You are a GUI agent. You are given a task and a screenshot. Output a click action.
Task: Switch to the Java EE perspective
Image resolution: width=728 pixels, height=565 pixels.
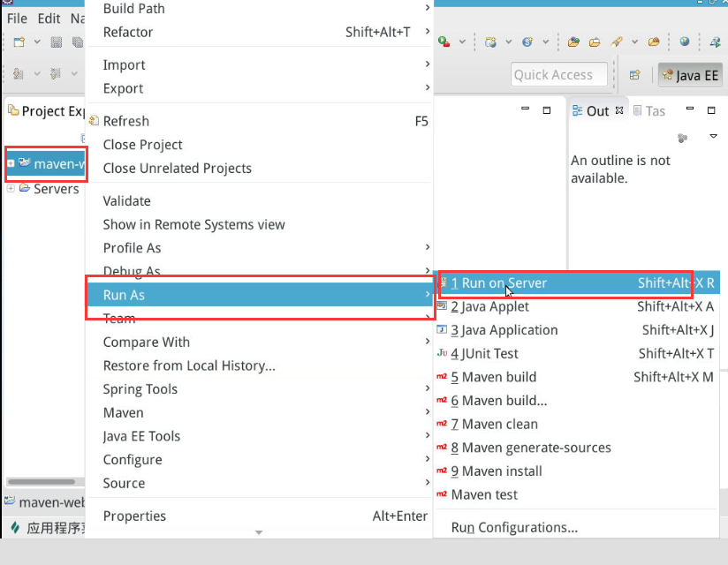690,75
